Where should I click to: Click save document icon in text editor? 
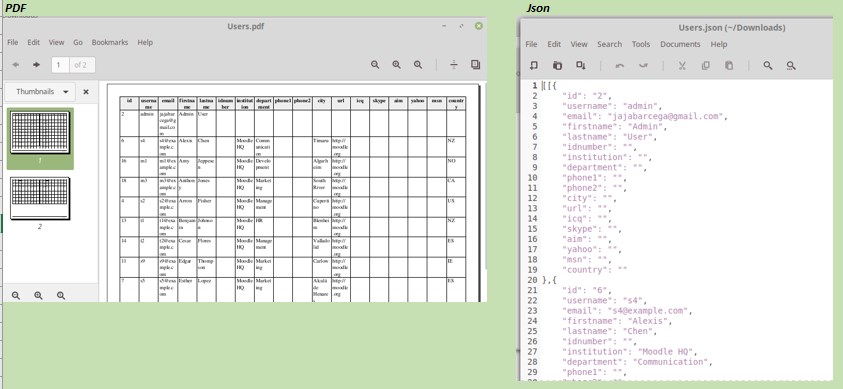click(581, 66)
